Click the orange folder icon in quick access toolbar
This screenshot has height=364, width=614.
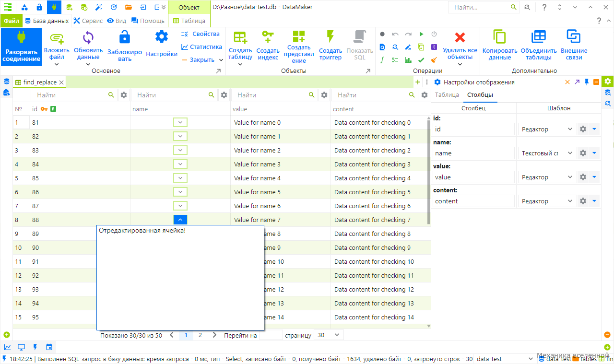(129, 7)
